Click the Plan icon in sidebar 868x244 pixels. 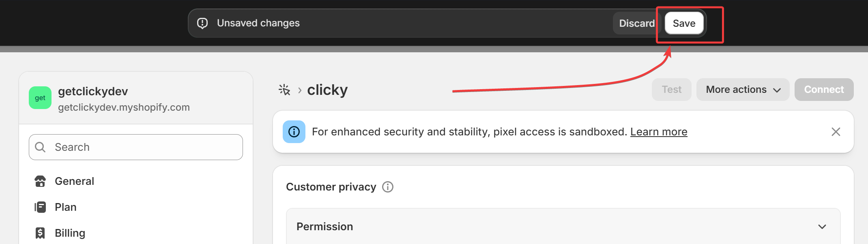tap(40, 207)
